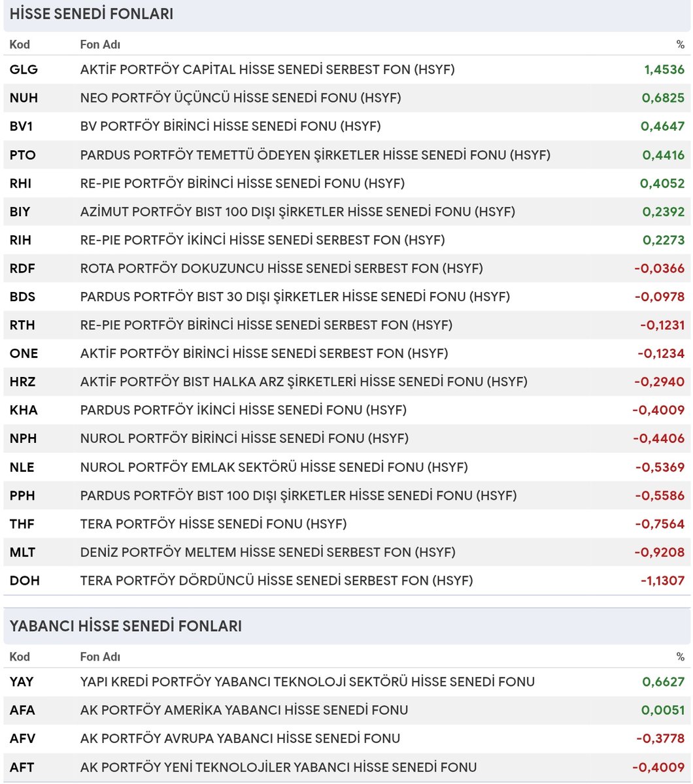Click the 0,4416 percent value
This screenshot has width=693, height=784.
tap(664, 155)
